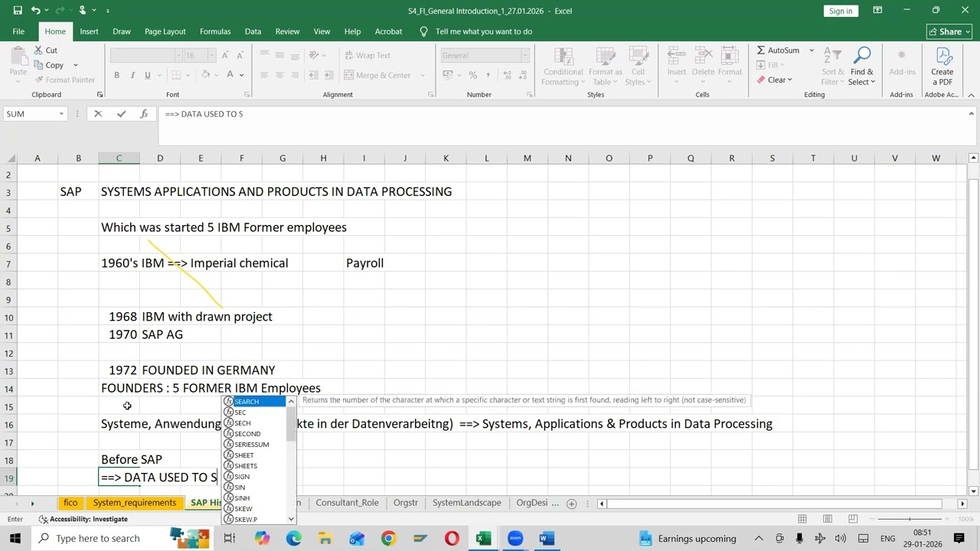The image size is (980, 551).
Task: Toggle Italic formatting
Action: click(x=132, y=75)
